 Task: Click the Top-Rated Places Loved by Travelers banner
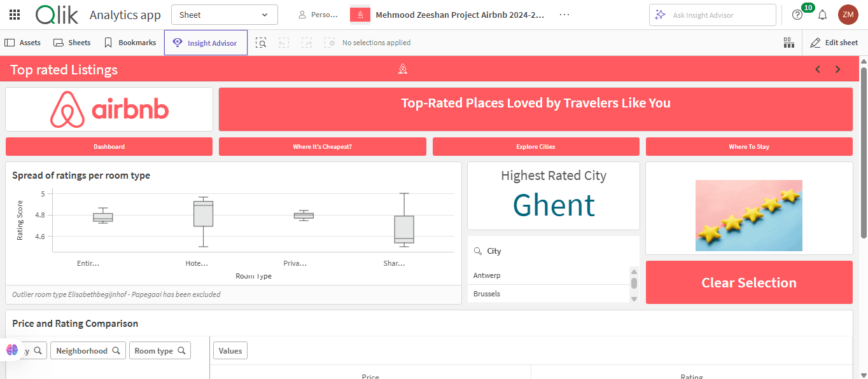click(x=536, y=109)
